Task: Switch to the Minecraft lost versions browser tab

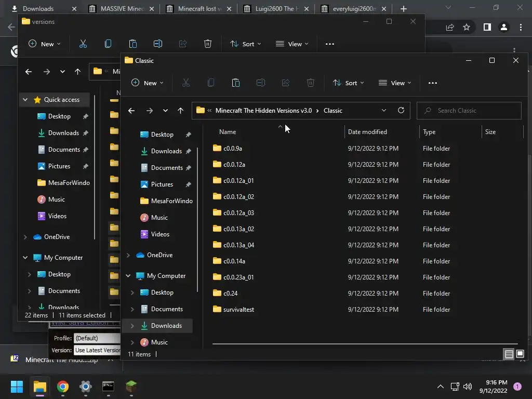Action: pos(198,9)
